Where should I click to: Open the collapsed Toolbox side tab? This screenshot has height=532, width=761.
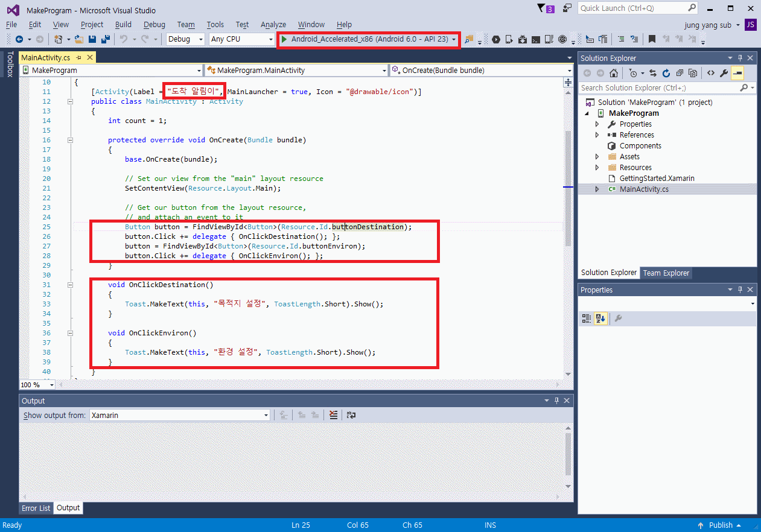click(x=9, y=64)
